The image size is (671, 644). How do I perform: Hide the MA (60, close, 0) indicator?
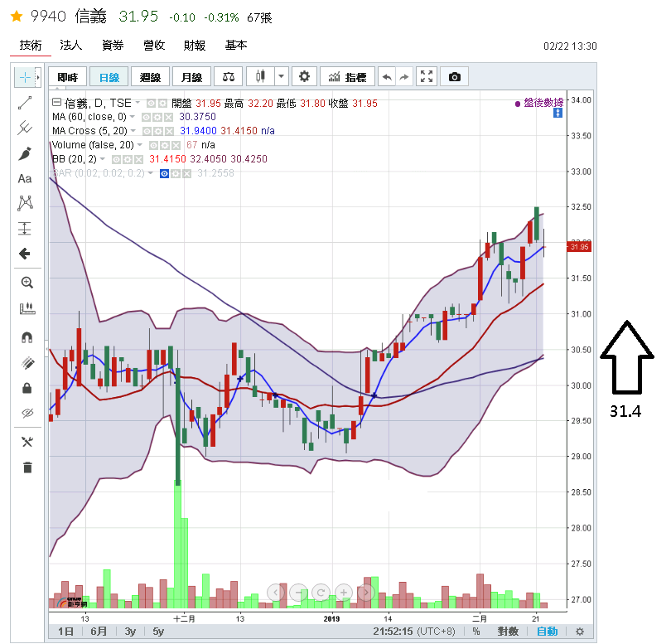tap(147, 117)
